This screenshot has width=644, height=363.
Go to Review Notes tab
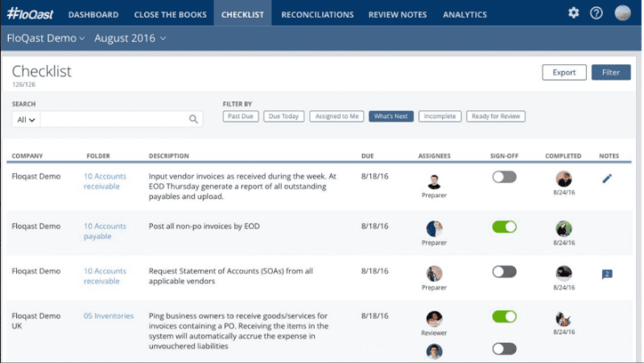pos(397,14)
